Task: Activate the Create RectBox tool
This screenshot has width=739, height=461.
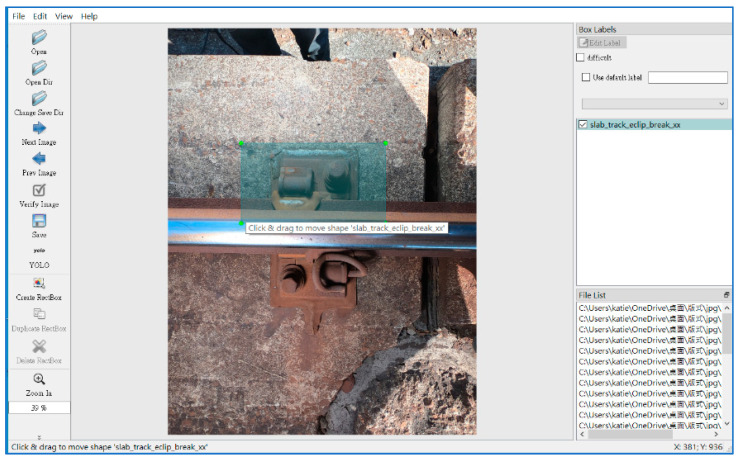Action: pos(39,283)
